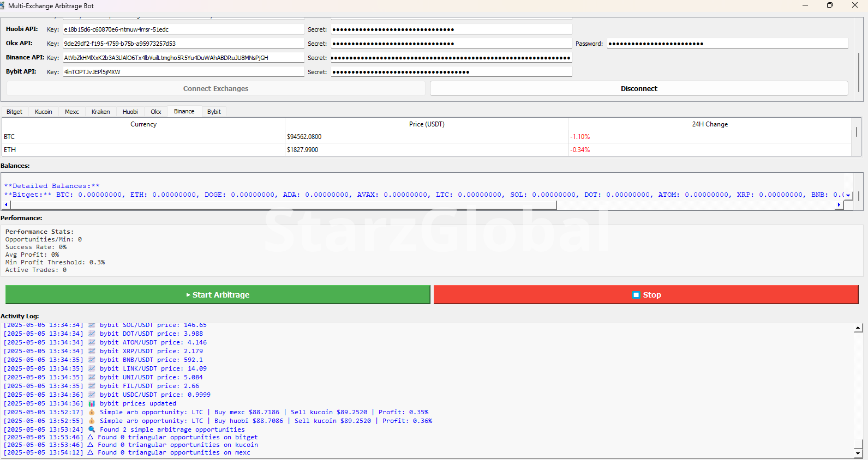Image resolution: width=868 pixels, height=460 pixels.
Task: Click Balances vertical scroll down arrow
Action: [x=848, y=196]
